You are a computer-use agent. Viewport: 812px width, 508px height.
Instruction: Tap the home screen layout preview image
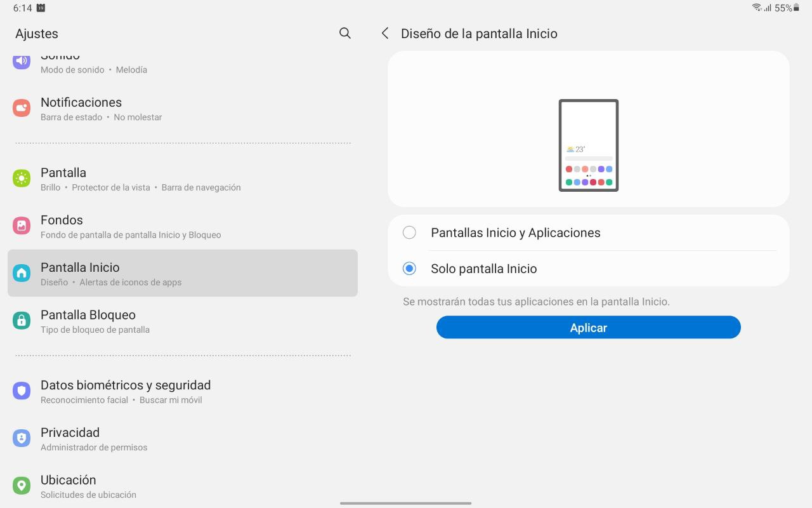[588, 145]
